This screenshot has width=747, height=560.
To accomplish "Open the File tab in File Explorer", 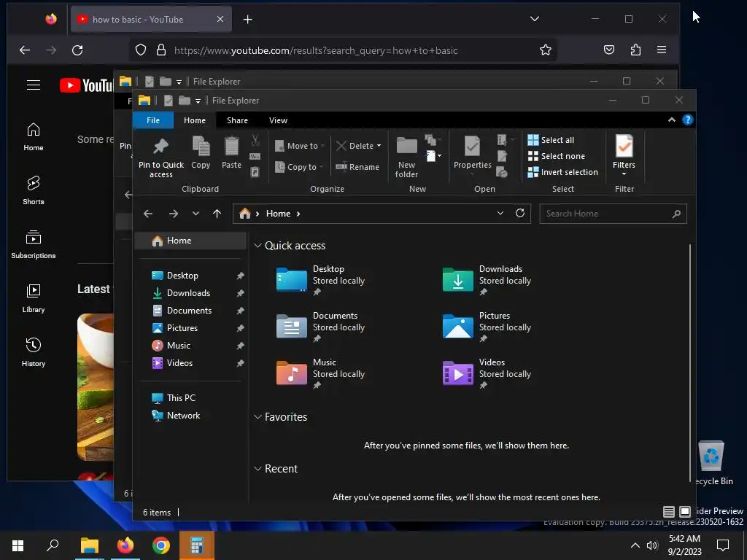I will 153,120.
